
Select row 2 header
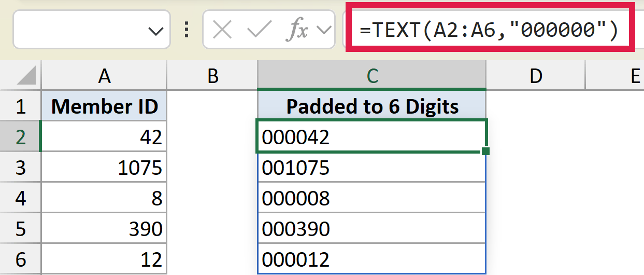20,137
